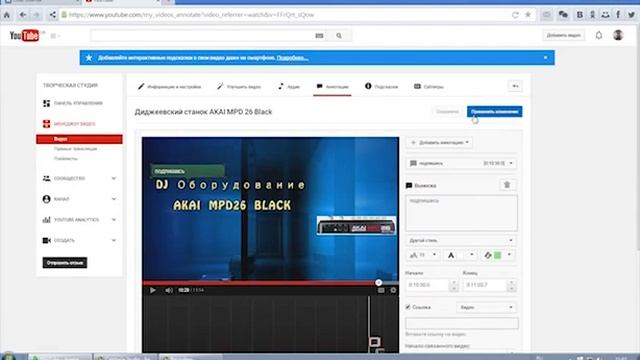Image resolution: width=640 pixels, height=360 pixels.
Task: Open the account avatar menu
Action: pyautogui.click(x=618, y=35)
